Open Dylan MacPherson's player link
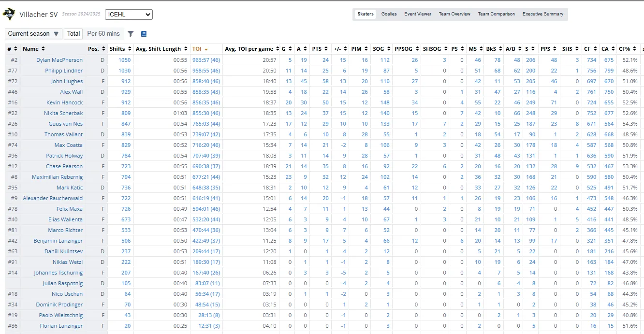This screenshot has width=644, height=334. pos(59,60)
